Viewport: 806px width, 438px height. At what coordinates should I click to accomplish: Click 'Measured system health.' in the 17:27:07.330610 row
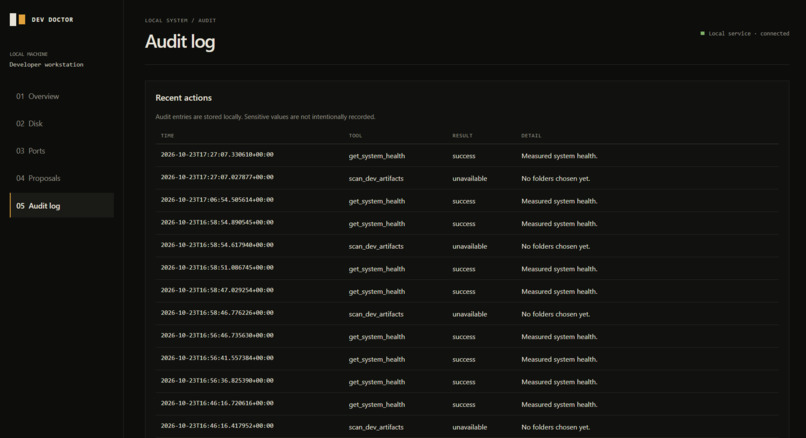click(559, 156)
